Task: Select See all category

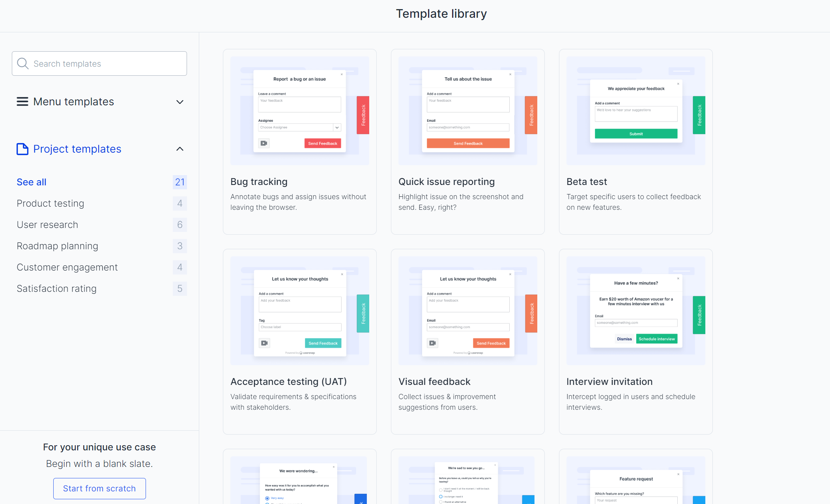Action: click(32, 182)
